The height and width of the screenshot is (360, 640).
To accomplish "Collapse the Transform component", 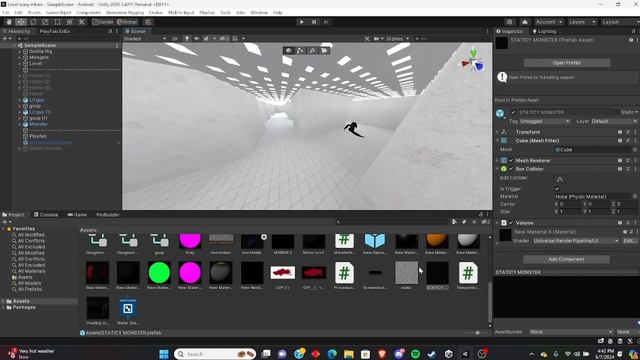I will coord(497,132).
